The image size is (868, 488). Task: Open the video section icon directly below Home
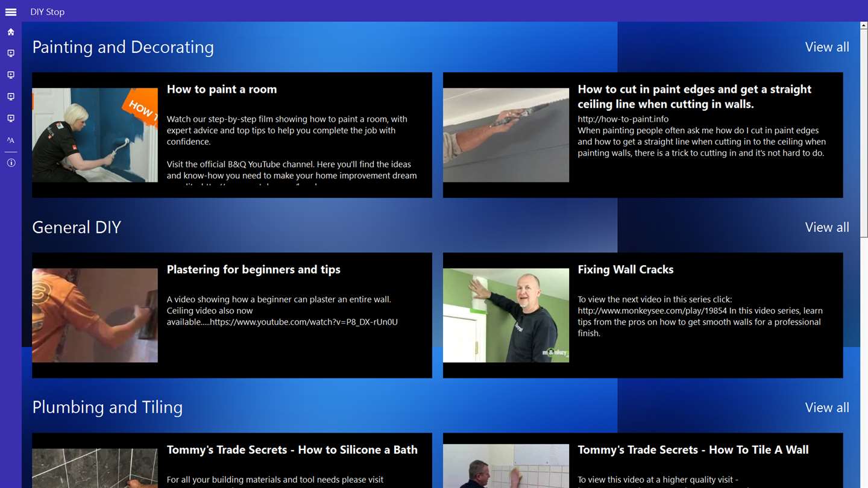[11, 54]
